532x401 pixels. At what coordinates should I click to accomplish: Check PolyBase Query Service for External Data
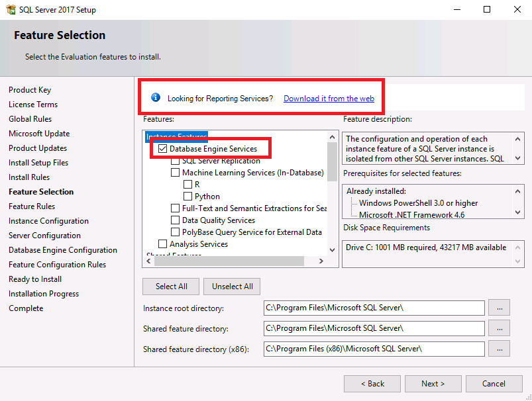coord(175,232)
